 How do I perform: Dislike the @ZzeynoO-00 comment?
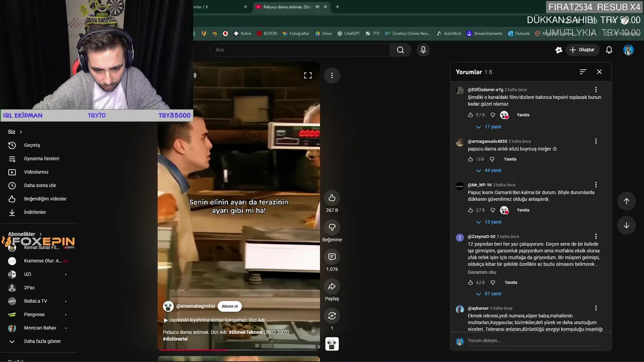[x=493, y=283]
